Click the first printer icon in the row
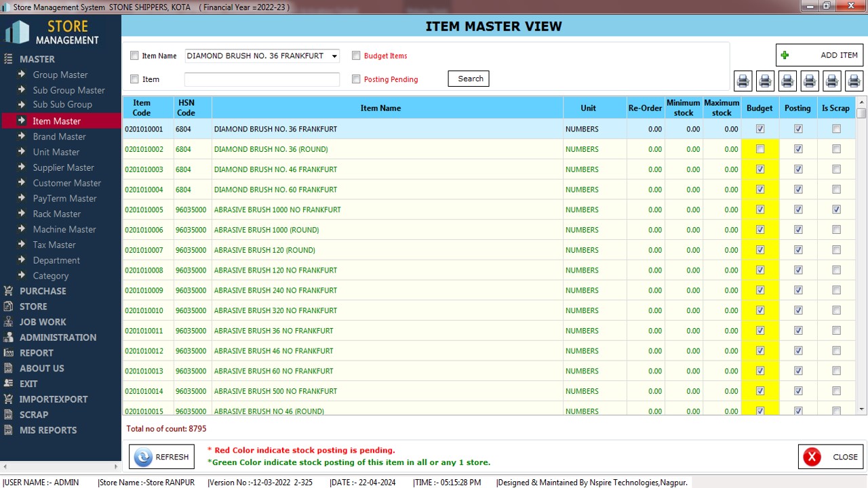Screen dimensions: 868x488 [x=743, y=81]
